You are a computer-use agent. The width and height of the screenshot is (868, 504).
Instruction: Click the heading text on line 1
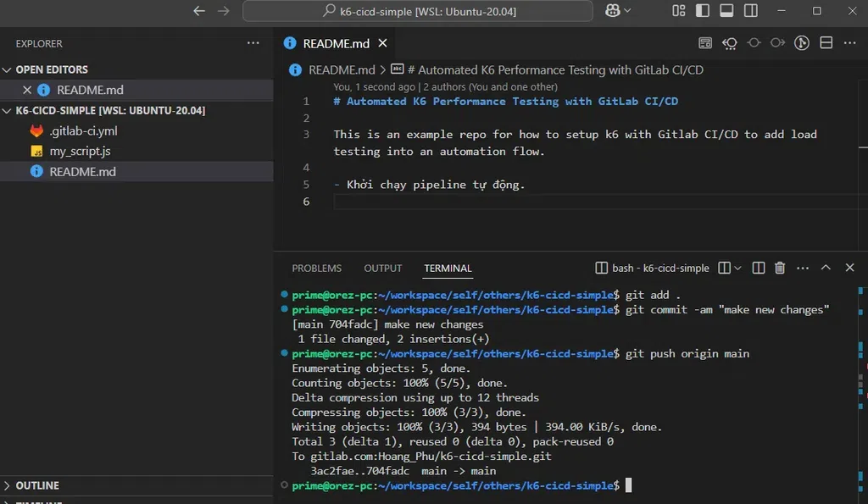tap(505, 102)
